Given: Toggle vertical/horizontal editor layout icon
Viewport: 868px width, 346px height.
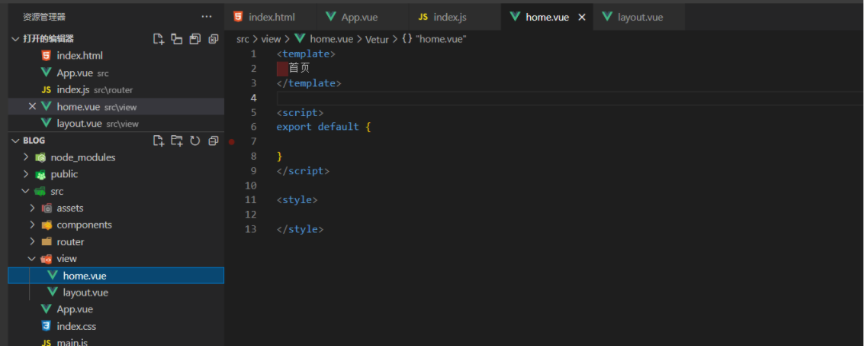Looking at the screenshot, I should (x=177, y=39).
